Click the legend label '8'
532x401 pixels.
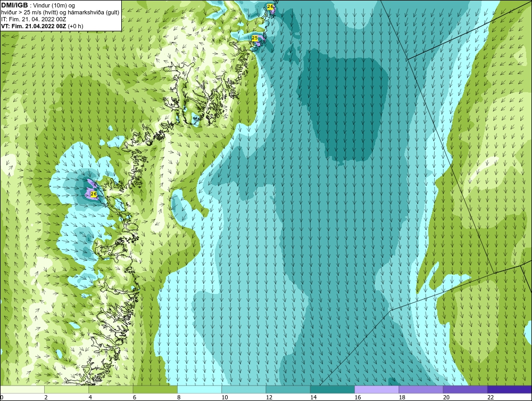coord(179,398)
